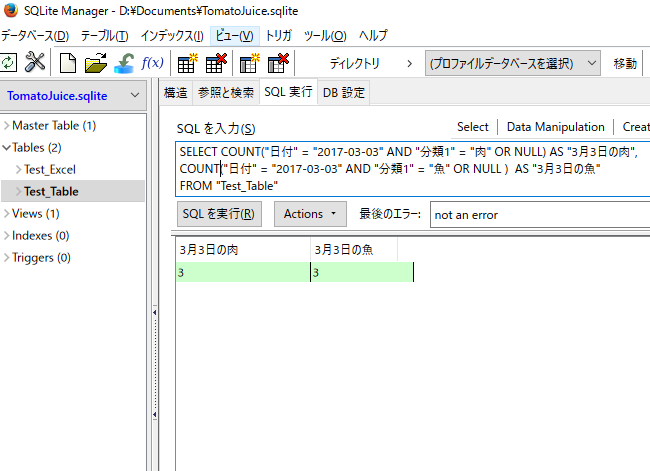
Task: Click the drop table icon
Action: [x=216, y=63]
